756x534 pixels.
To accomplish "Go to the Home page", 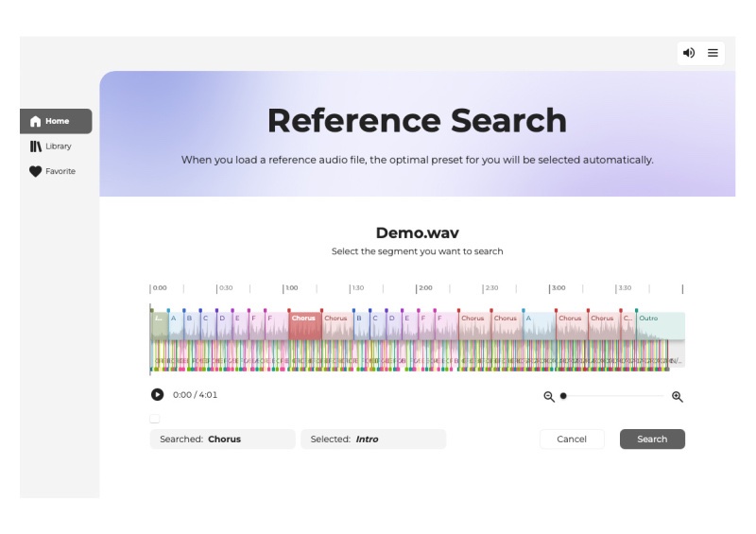I will pyautogui.click(x=56, y=121).
